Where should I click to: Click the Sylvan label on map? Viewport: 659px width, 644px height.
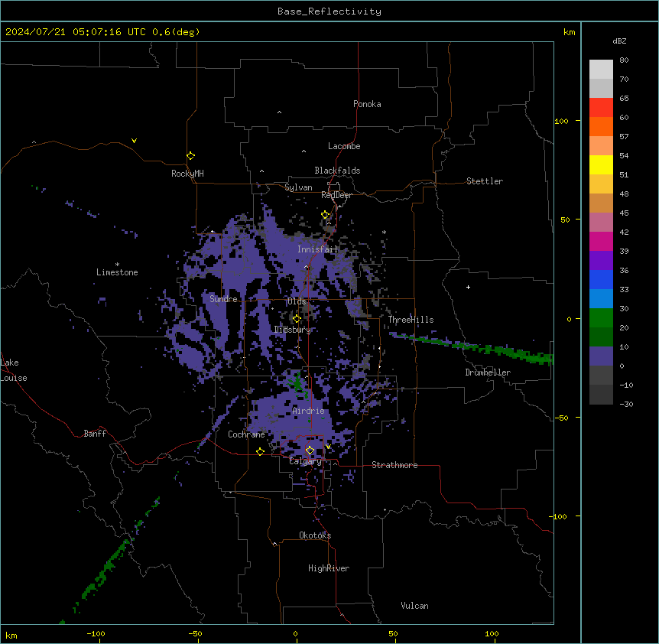pos(298,187)
